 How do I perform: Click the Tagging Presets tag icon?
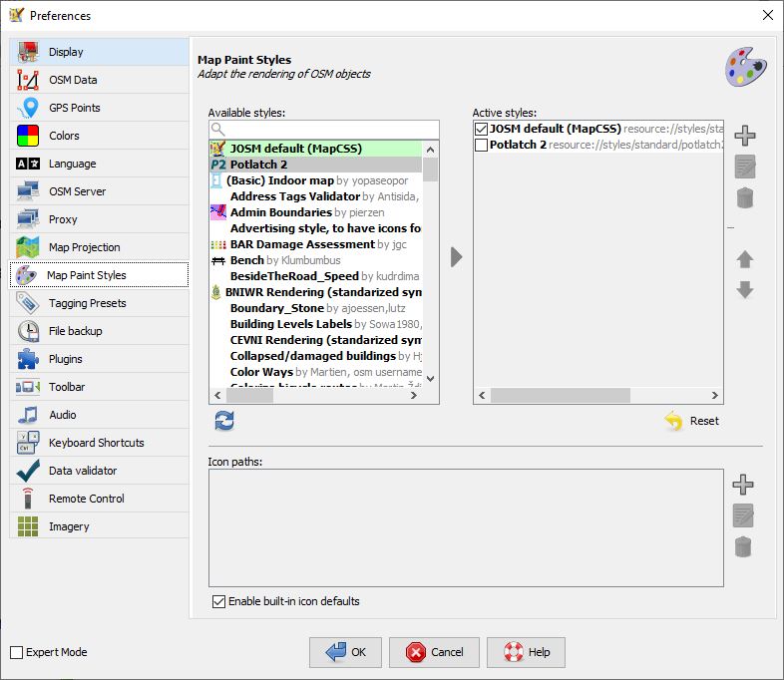28,303
